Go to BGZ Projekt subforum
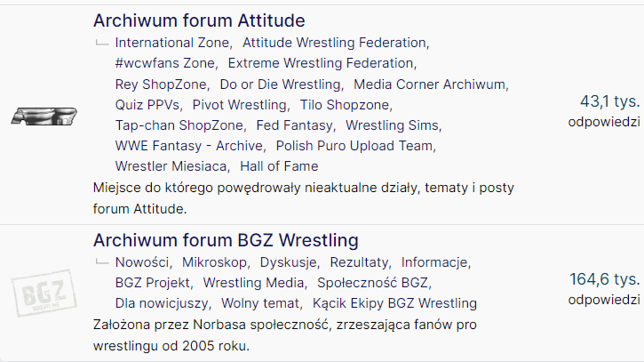Screen dimensions: 644x362 point(153,283)
